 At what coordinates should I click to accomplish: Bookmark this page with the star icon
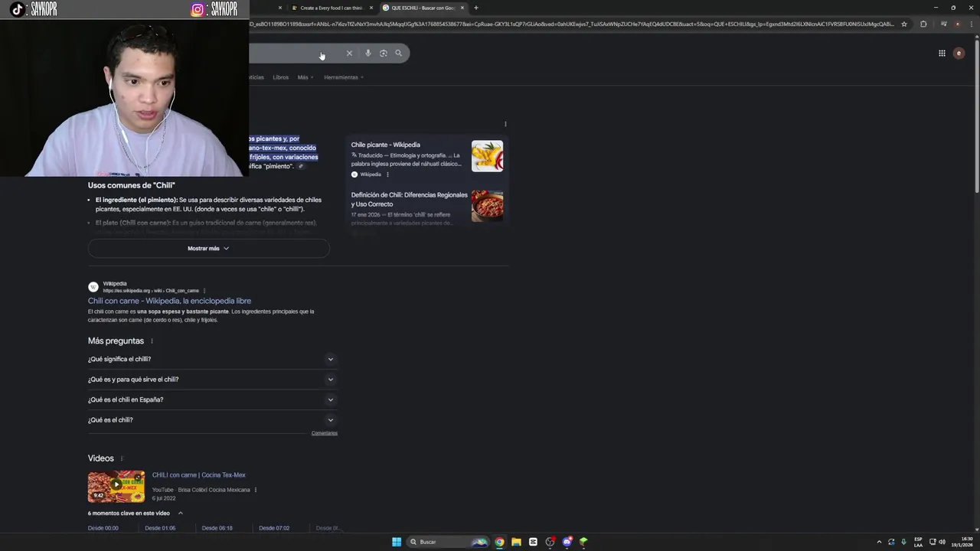[904, 24]
